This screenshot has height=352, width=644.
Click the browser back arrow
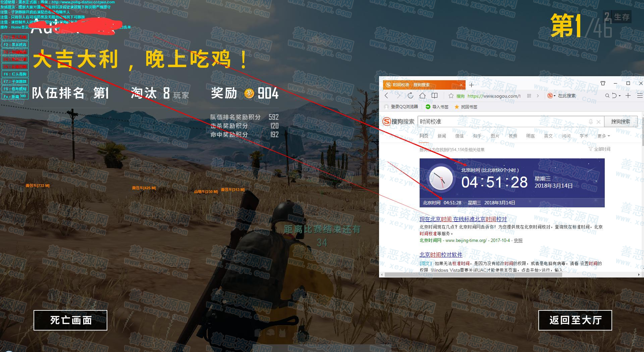click(x=386, y=96)
